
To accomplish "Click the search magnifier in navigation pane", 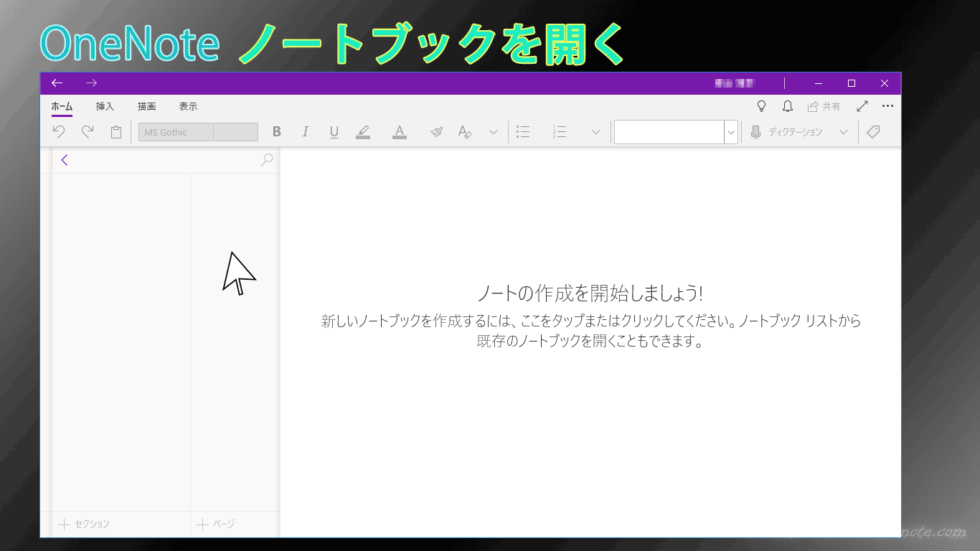I will click(x=267, y=160).
